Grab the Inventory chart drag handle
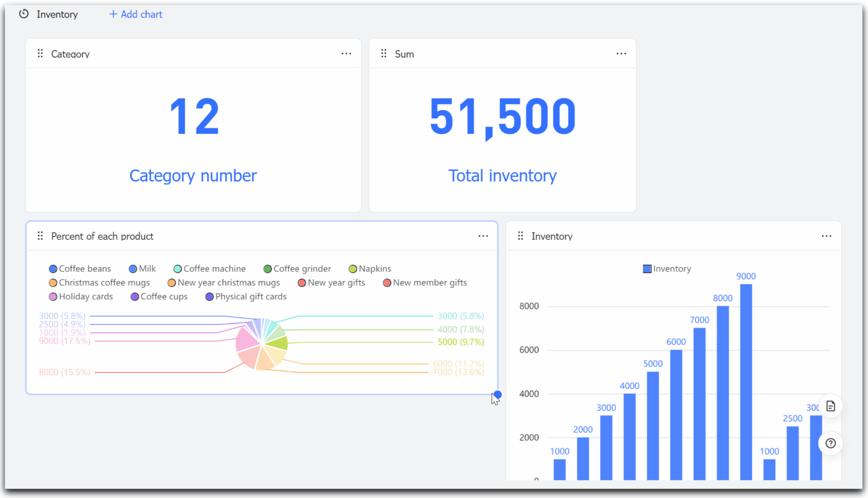 521,236
